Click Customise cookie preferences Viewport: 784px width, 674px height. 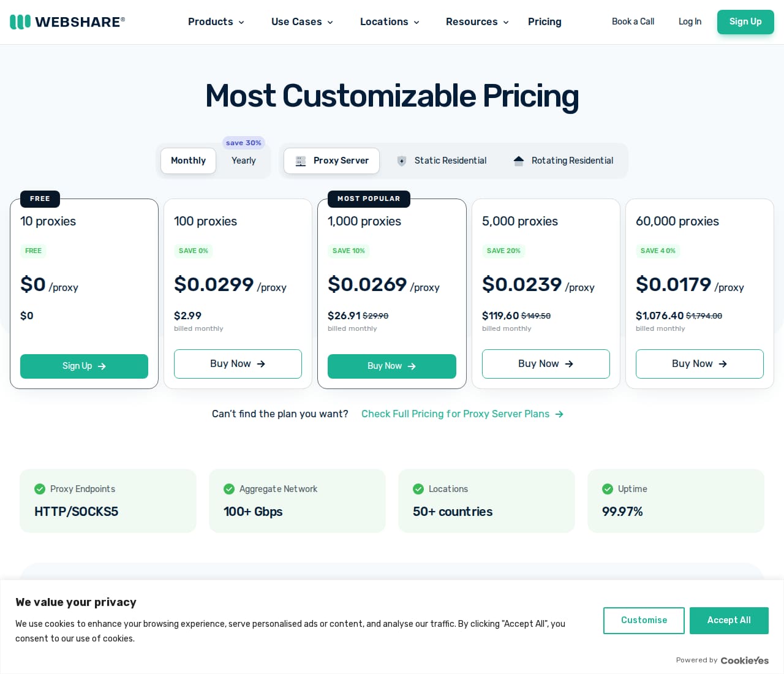(x=644, y=621)
